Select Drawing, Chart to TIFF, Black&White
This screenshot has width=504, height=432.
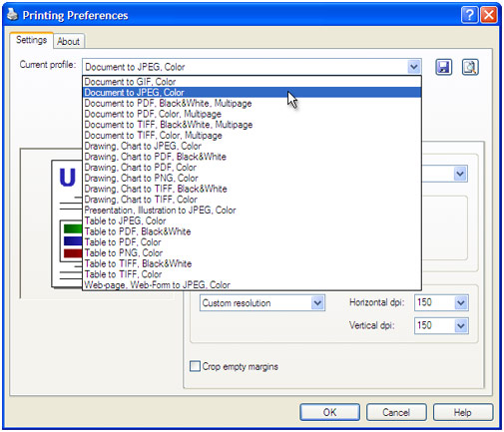[x=252, y=189]
